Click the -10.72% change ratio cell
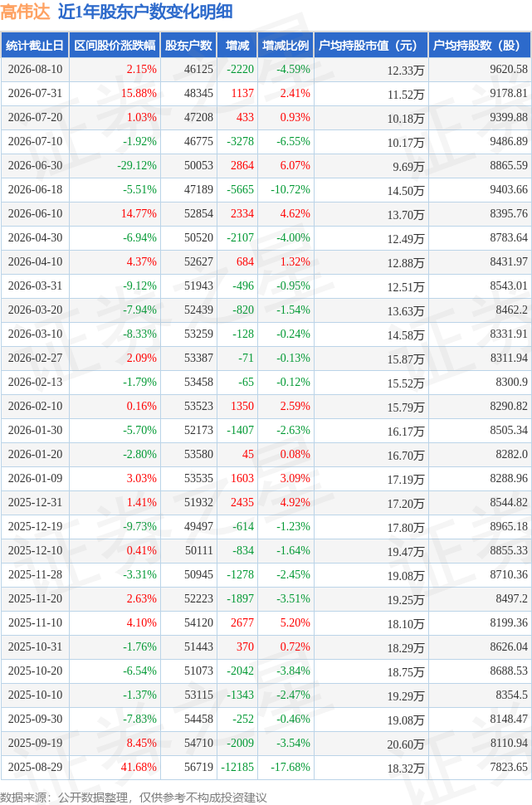 tap(290, 189)
